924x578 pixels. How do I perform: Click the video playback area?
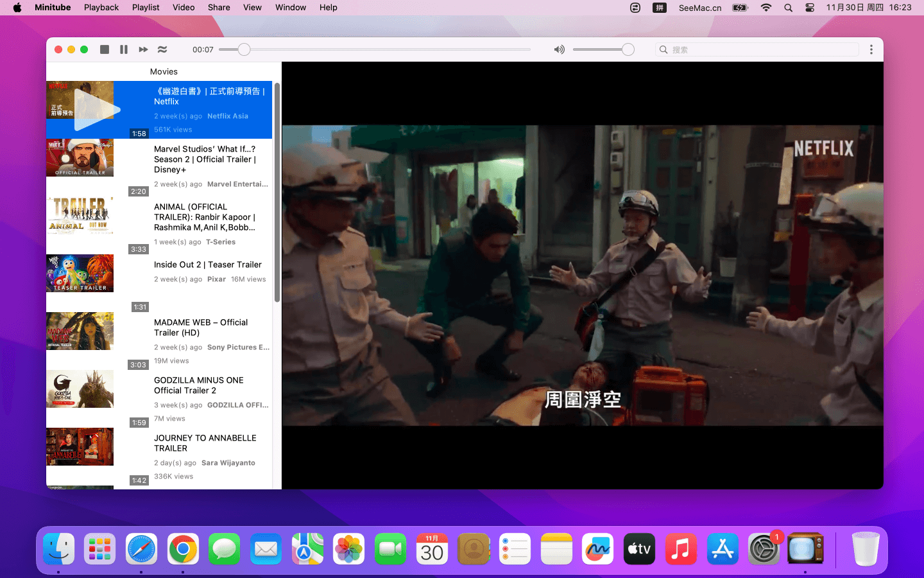[x=583, y=275]
